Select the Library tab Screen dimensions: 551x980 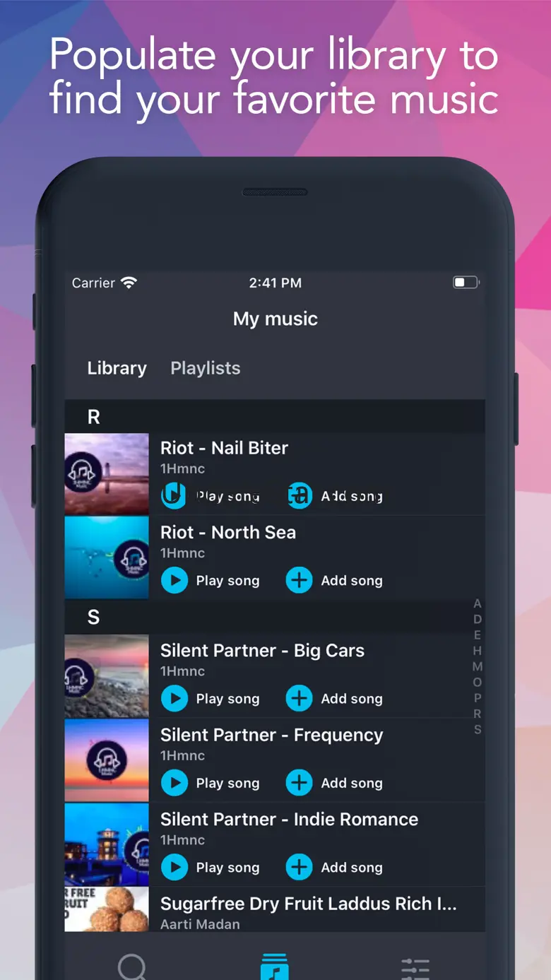coord(117,368)
